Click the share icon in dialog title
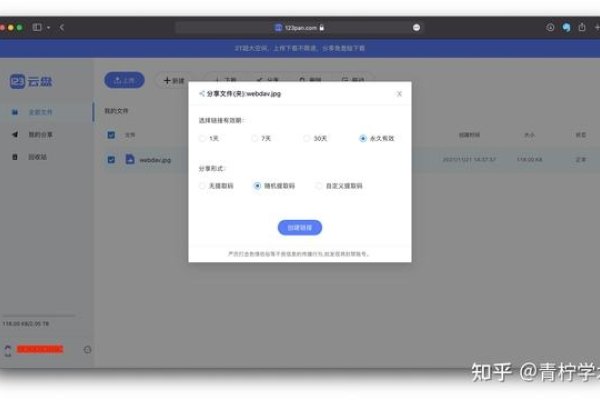 click(x=202, y=93)
